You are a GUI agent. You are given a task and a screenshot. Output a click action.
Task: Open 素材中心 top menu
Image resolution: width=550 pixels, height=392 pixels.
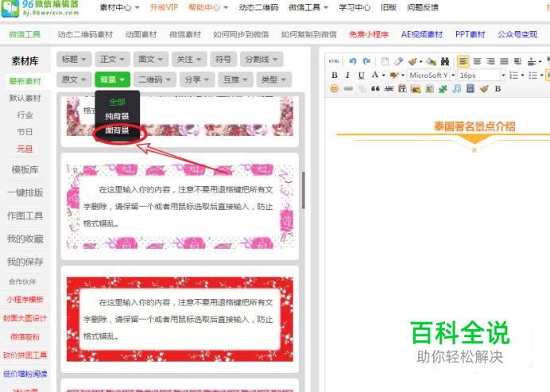tap(119, 7)
